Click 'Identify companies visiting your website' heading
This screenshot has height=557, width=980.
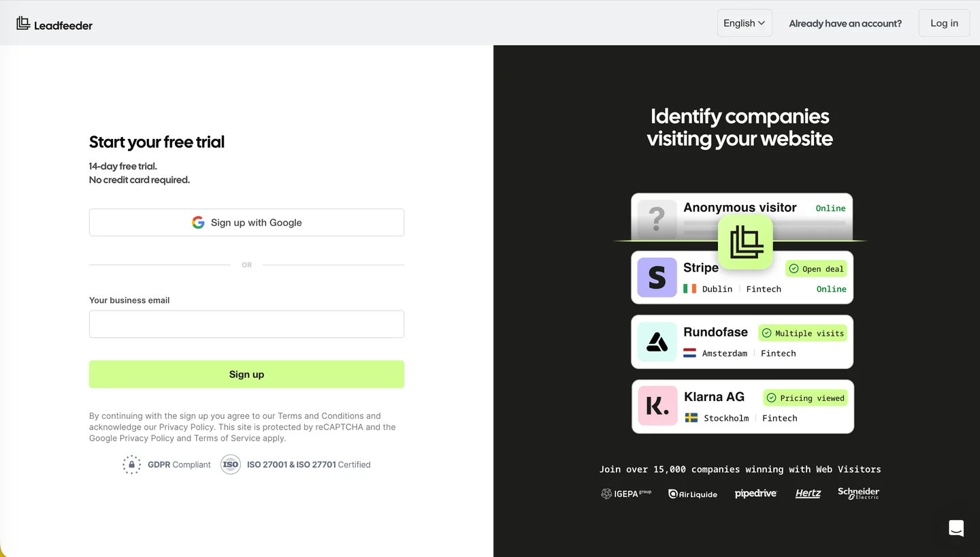[740, 127]
